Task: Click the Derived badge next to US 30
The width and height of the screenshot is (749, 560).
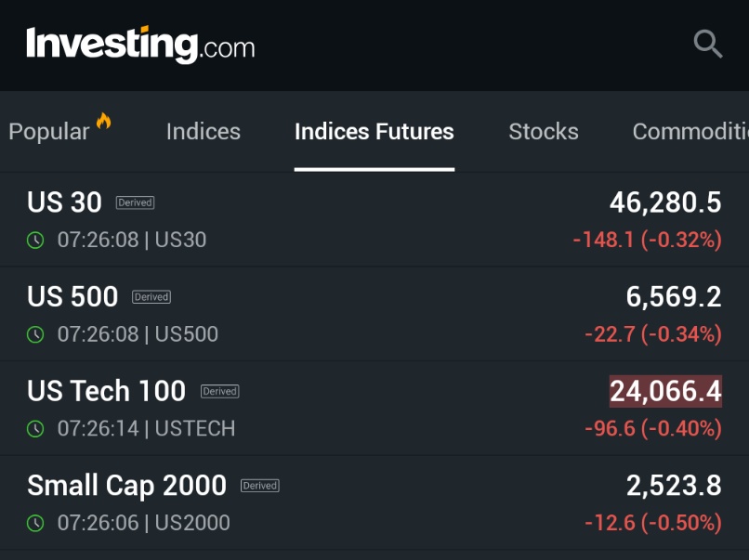Action: click(135, 202)
